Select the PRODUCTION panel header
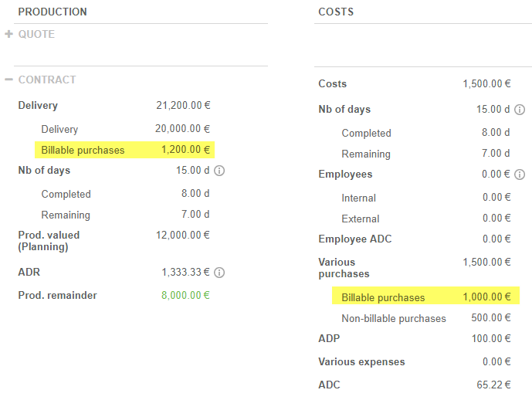The image size is (532, 400). point(53,12)
